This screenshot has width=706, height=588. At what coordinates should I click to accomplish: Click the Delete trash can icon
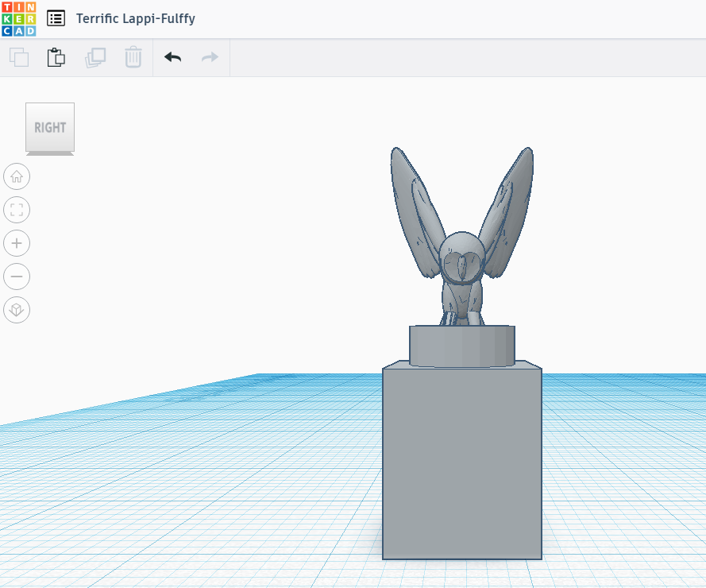click(x=133, y=57)
